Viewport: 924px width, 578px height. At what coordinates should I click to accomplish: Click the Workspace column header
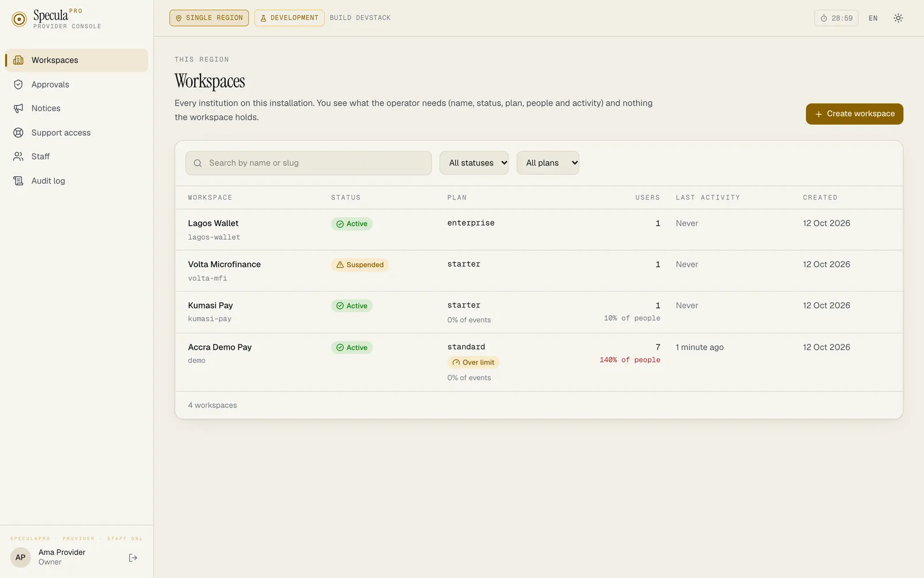tap(210, 198)
